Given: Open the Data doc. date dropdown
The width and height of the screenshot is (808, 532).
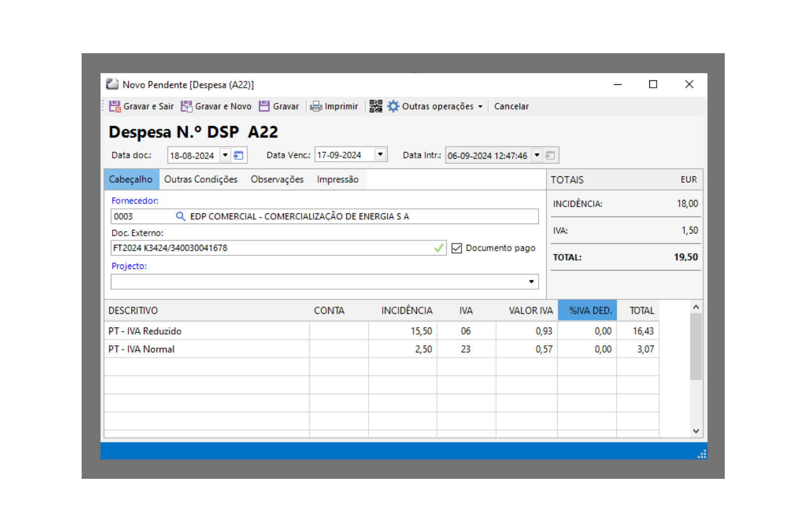Looking at the screenshot, I should click(225, 155).
